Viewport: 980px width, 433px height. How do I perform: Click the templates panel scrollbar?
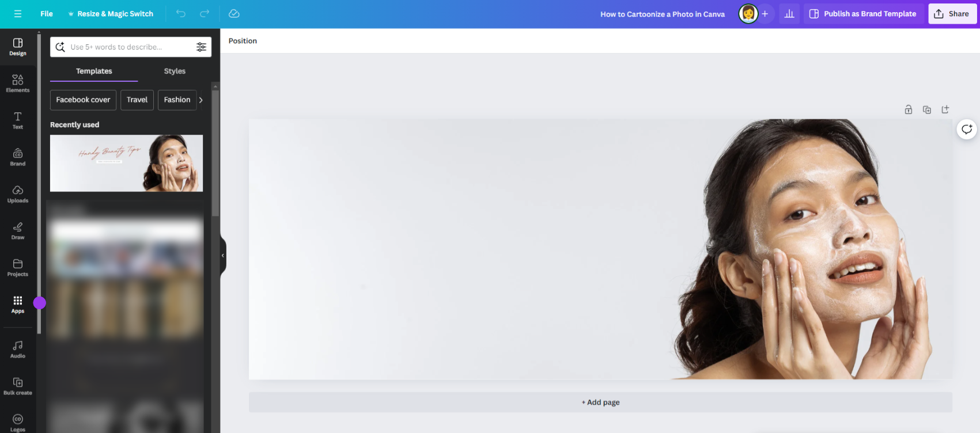[215, 153]
